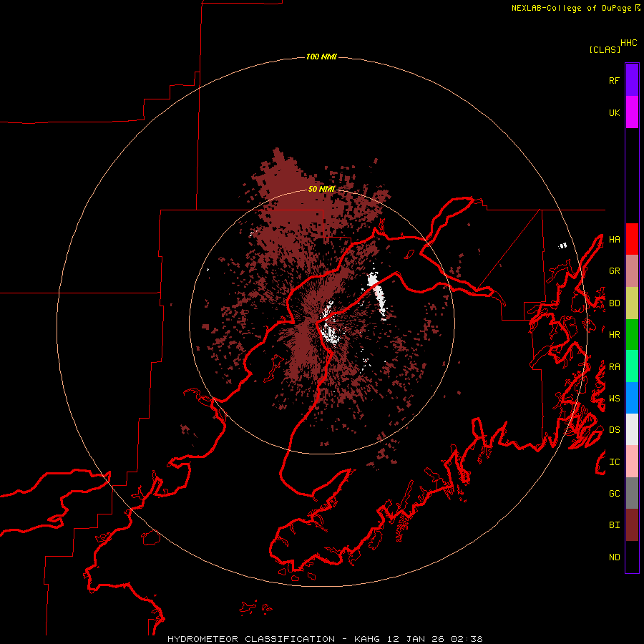Click the IC legend label
The image size is (644, 644).
coord(614,462)
